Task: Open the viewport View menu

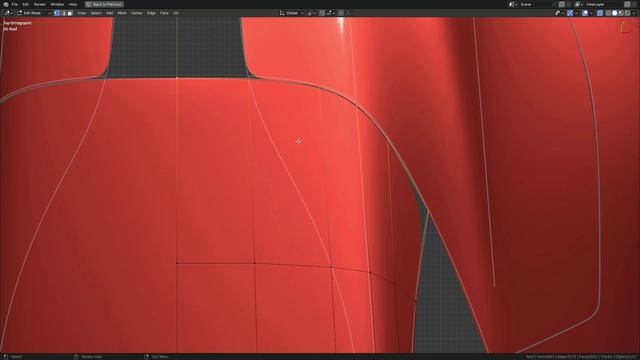Action: click(x=82, y=13)
